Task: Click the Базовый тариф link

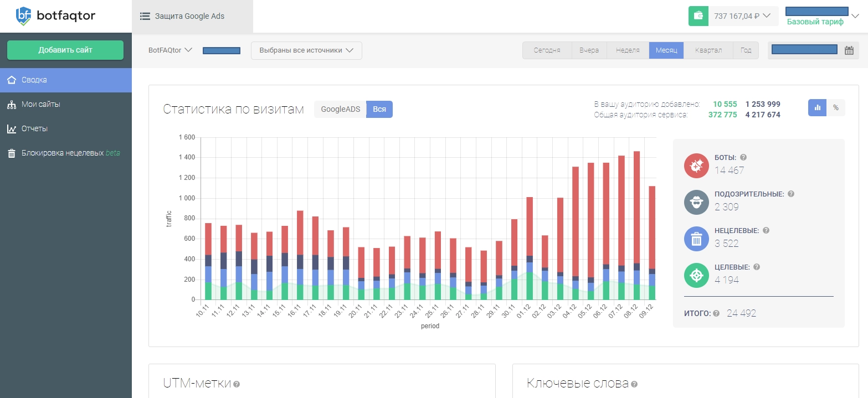Action: [815, 22]
